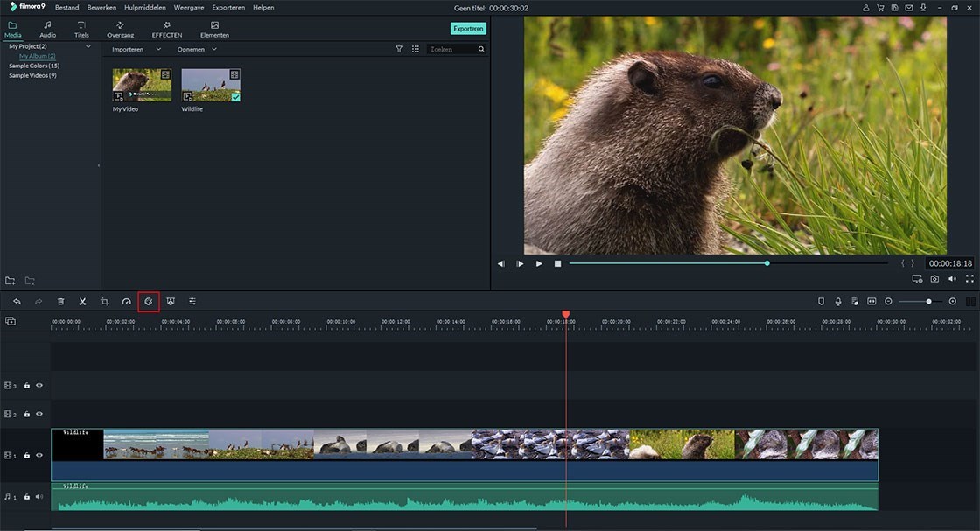Start voiceover recording with microphone icon
980x531 pixels.
tap(838, 302)
